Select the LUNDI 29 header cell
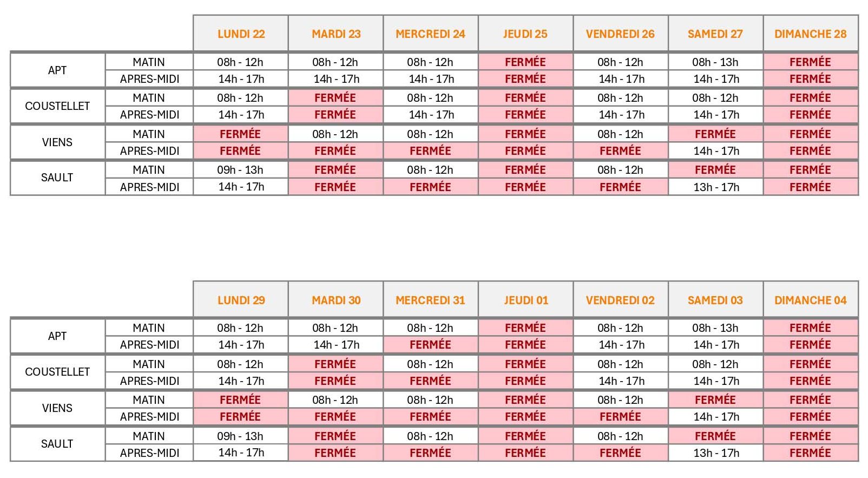Image resolution: width=868 pixels, height=478 pixels. tap(241, 300)
